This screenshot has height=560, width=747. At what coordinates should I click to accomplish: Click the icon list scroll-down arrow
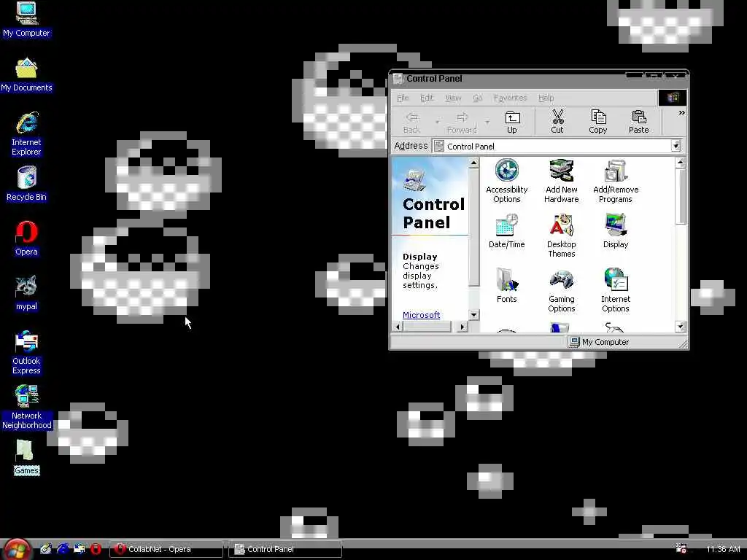(x=681, y=327)
